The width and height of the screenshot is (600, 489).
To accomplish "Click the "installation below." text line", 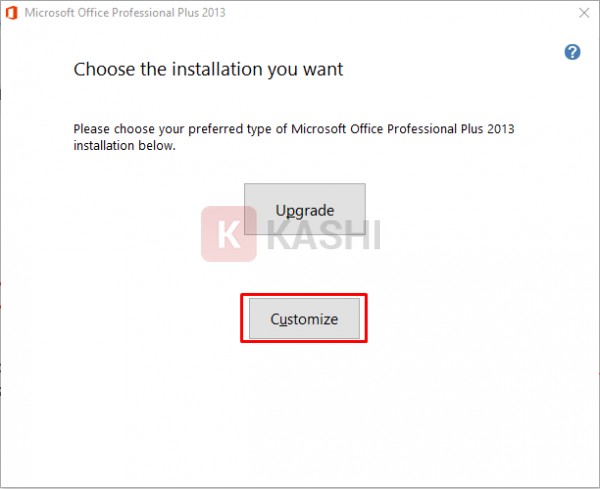I will tap(124, 146).
